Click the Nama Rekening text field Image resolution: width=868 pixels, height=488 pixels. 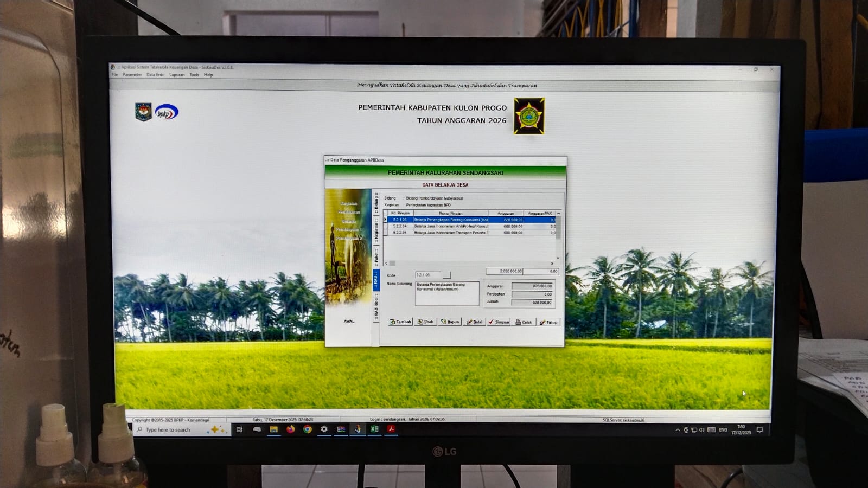(447, 293)
